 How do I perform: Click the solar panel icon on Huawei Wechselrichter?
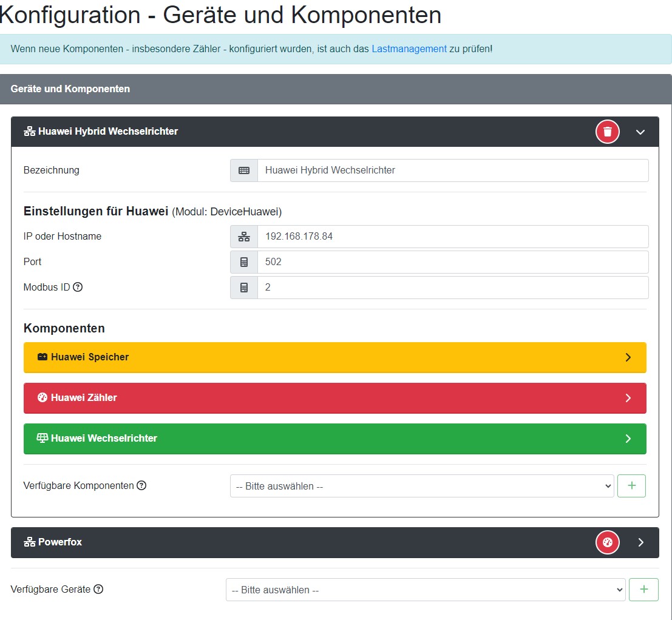pyautogui.click(x=42, y=438)
